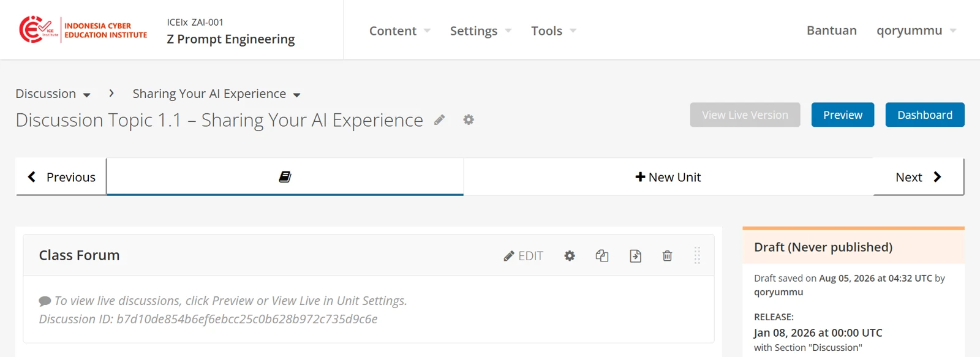Expand the qoryummu account menu
This screenshot has height=357, width=980.
(916, 31)
